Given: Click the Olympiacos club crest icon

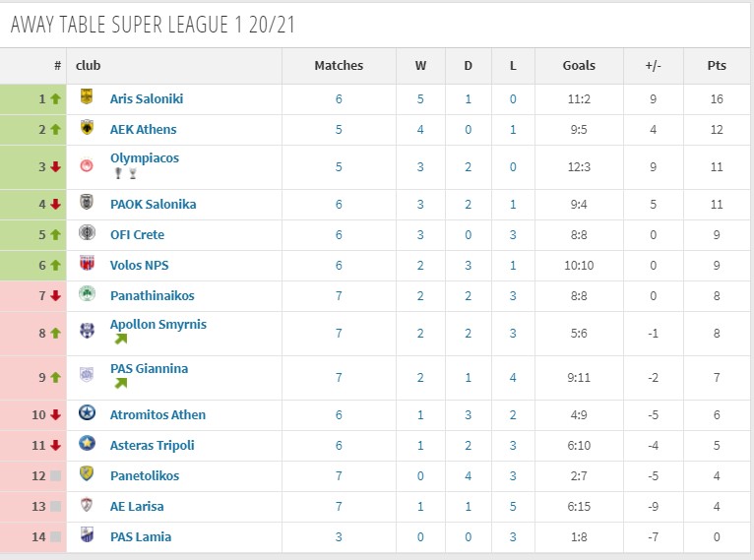Looking at the screenshot, I should [x=87, y=166].
